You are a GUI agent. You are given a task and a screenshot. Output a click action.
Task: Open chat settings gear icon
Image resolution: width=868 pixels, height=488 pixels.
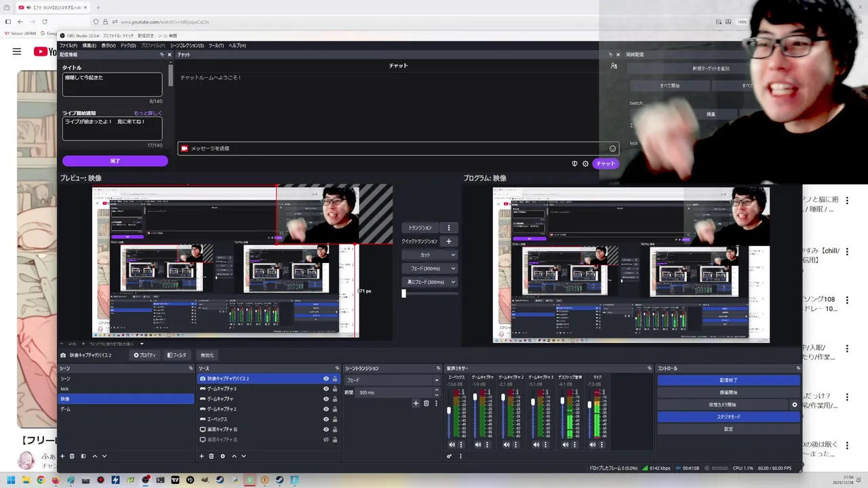pos(585,163)
